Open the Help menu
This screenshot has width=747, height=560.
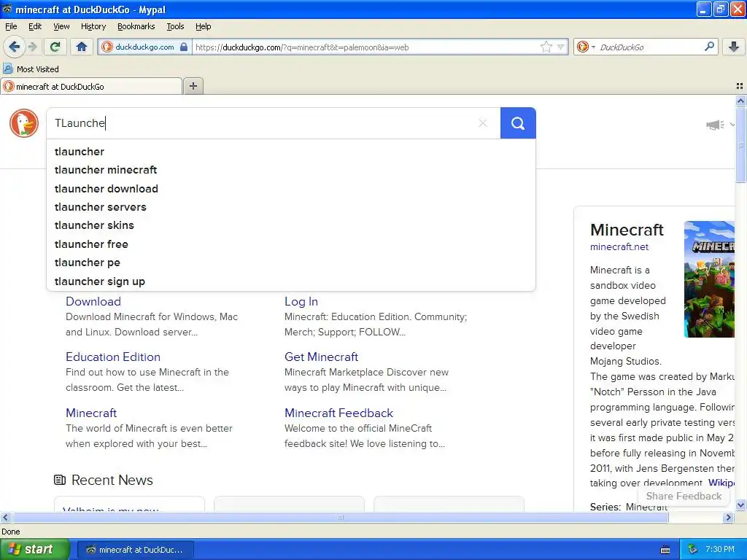[203, 26]
